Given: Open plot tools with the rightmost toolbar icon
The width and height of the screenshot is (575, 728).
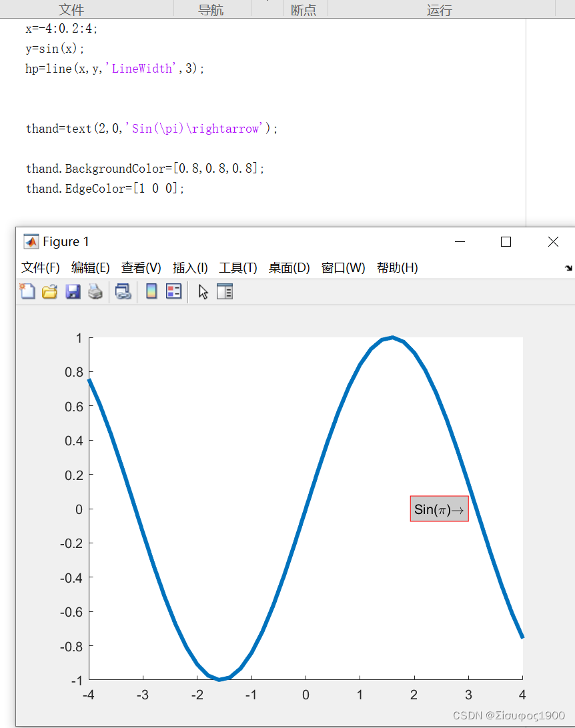Looking at the screenshot, I should point(225,291).
